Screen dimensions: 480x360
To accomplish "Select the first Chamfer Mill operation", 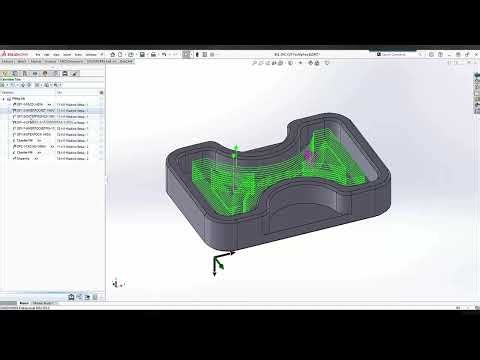I will coord(25,141).
